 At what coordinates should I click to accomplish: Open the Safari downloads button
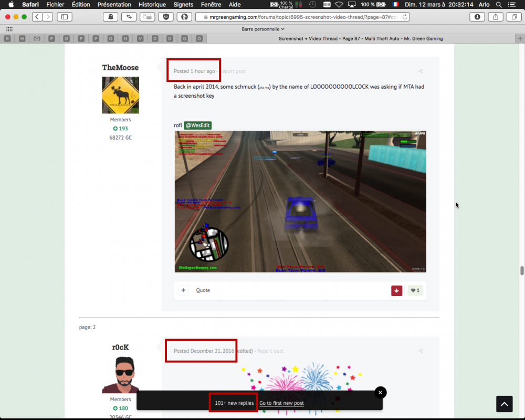[x=477, y=17]
